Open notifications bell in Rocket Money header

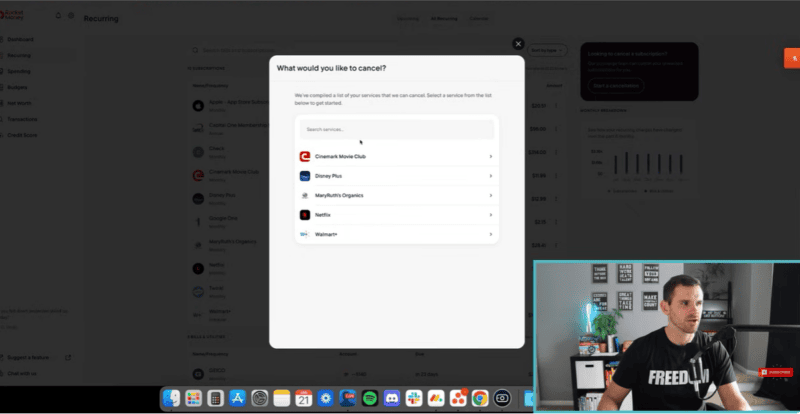tap(58, 16)
